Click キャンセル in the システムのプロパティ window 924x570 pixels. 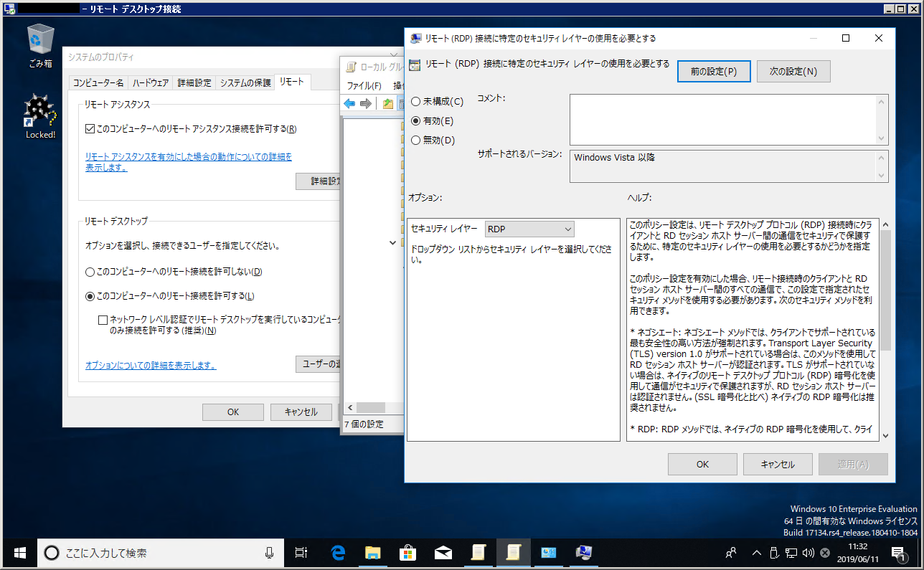click(301, 412)
